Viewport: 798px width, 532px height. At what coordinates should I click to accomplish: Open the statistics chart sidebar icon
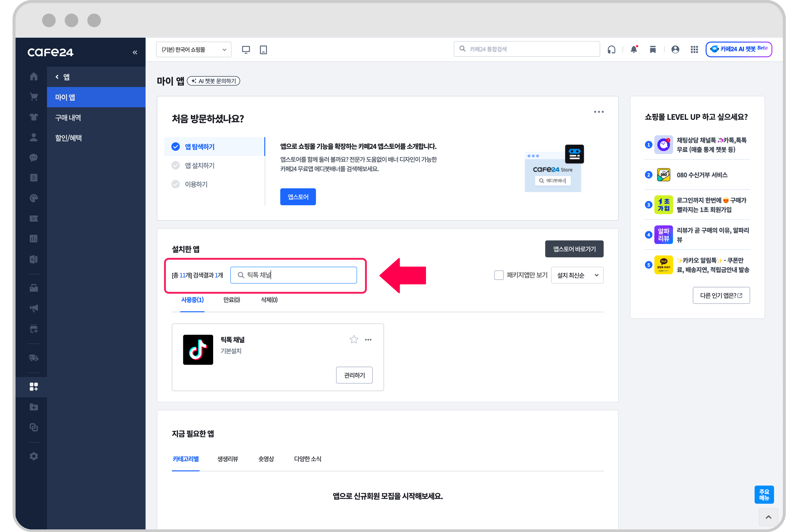click(x=34, y=239)
